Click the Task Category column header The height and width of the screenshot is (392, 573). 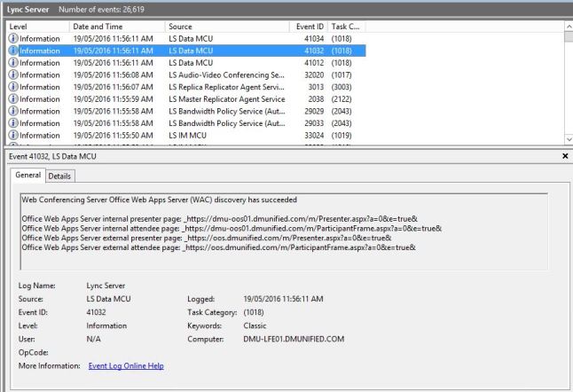click(345, 27)
